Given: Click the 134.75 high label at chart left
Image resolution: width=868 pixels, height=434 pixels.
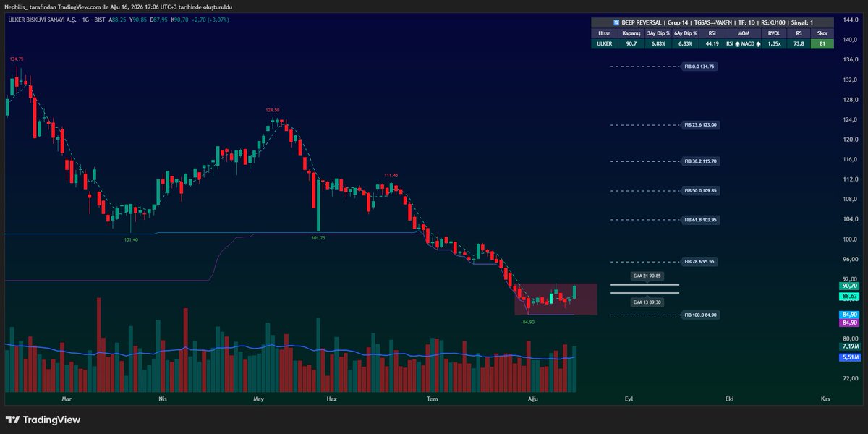Looking at the screenshot, I should pos(17,59).
